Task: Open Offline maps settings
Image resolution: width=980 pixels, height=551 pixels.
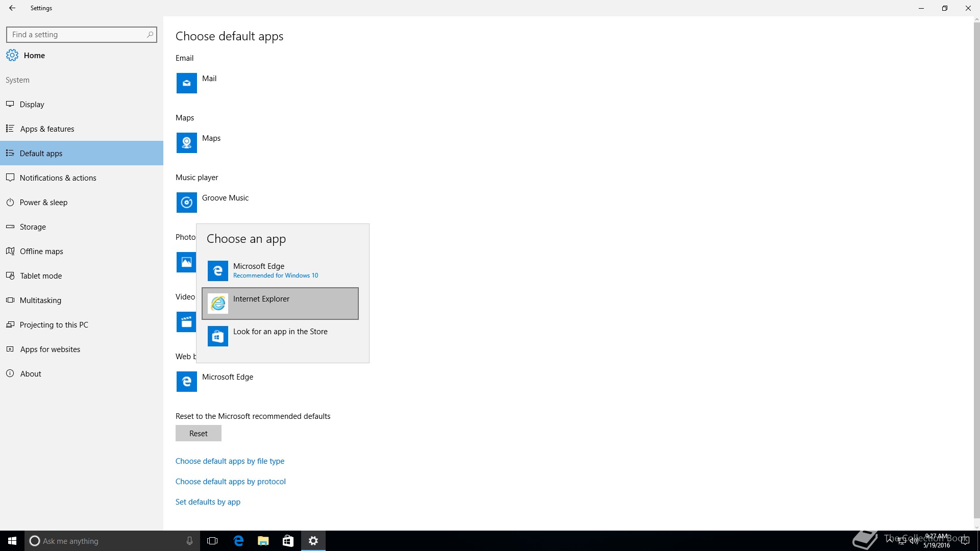Action: coord(82,251)
